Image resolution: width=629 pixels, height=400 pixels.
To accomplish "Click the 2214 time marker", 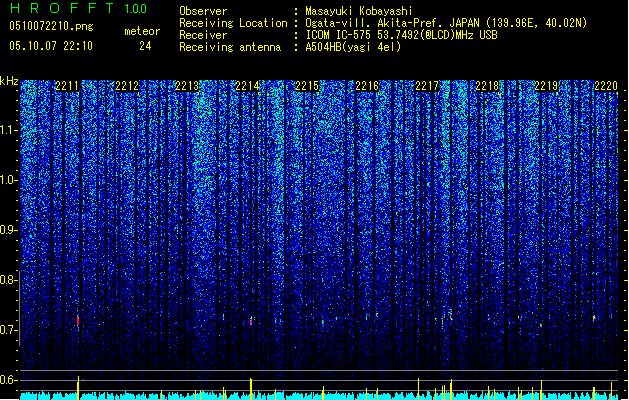I will [247, 86].
